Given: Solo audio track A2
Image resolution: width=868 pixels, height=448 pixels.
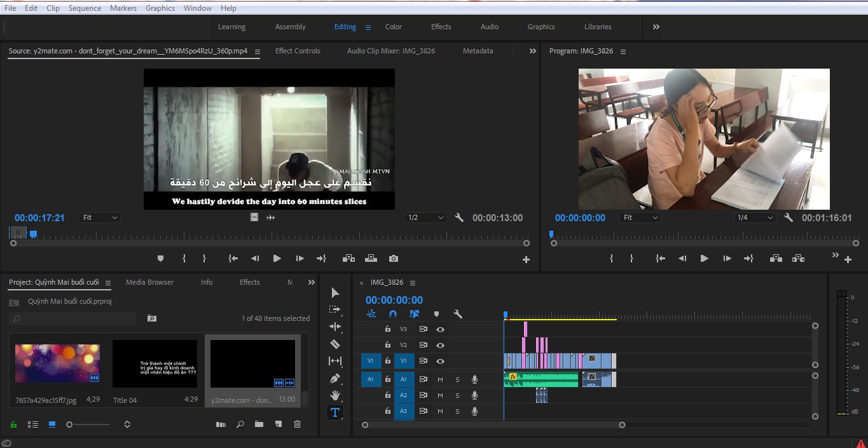Looking at the screenshot, I should 457,395.
